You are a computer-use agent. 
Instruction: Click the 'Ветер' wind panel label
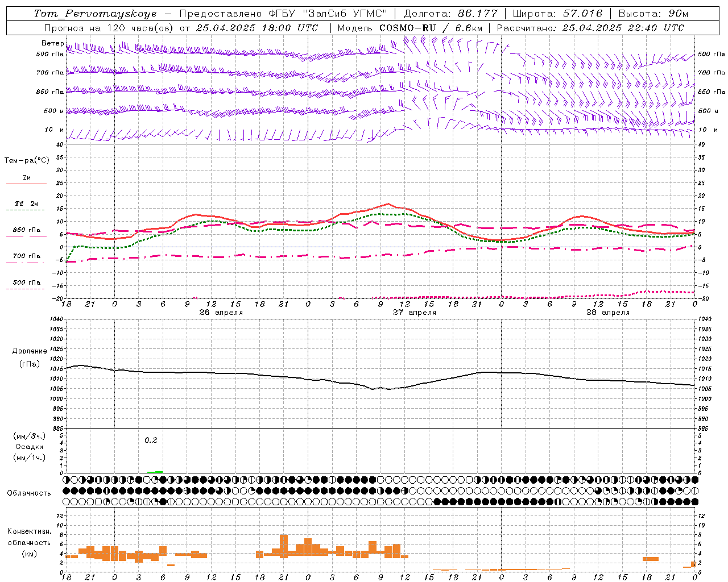pos(52,43)
